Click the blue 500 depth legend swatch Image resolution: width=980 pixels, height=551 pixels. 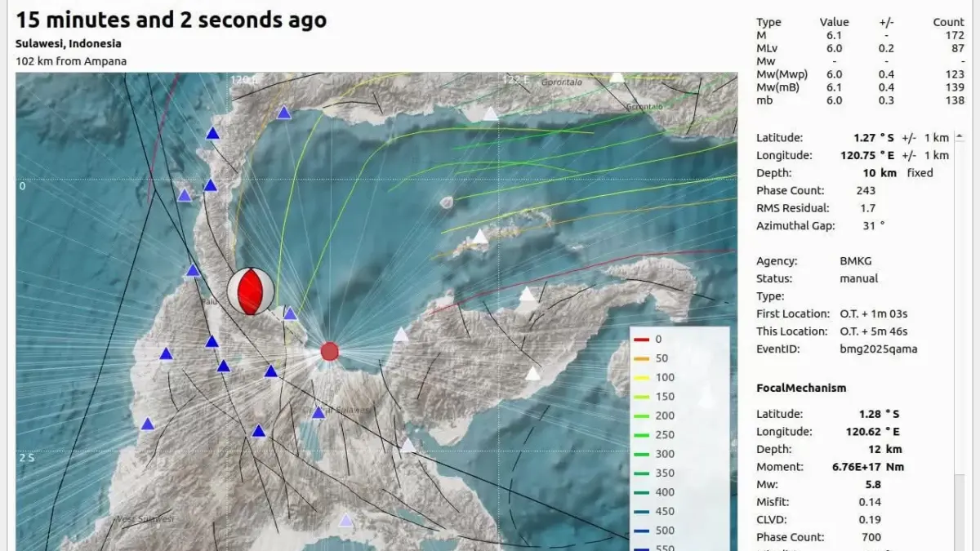pyautogui.click(x=641, y=531)
